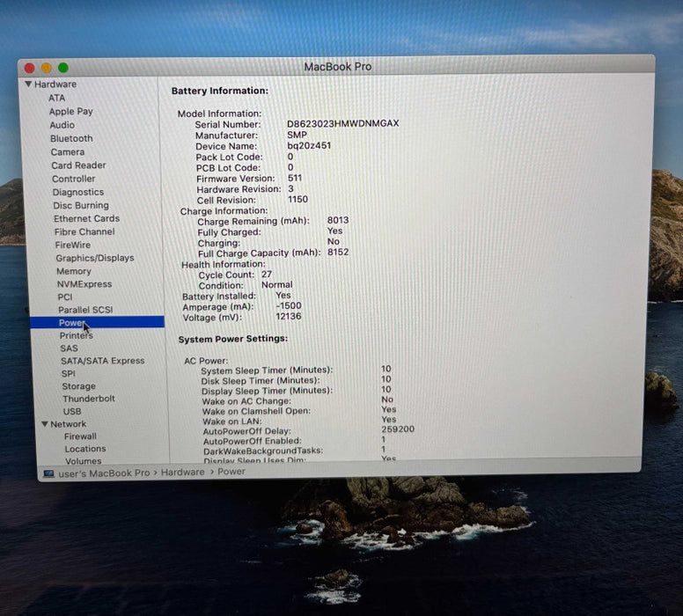Click the computer icon in path bar

48,473
